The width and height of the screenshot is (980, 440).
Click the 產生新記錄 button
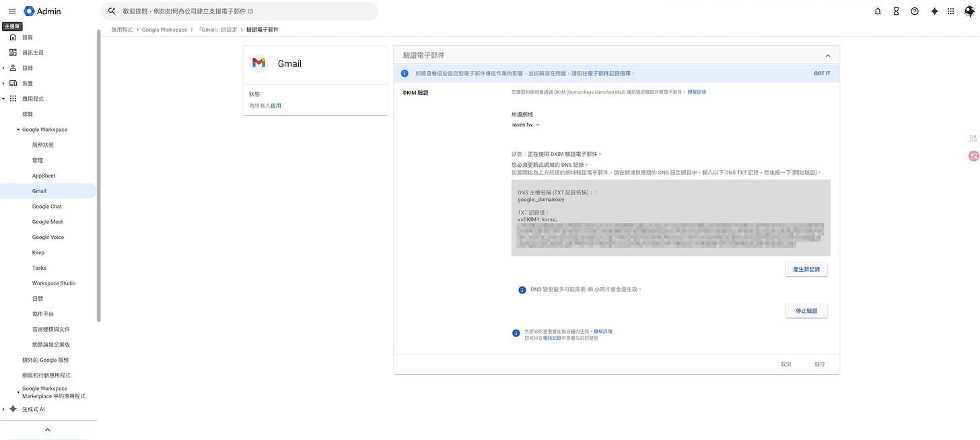(x=806, y=269)
